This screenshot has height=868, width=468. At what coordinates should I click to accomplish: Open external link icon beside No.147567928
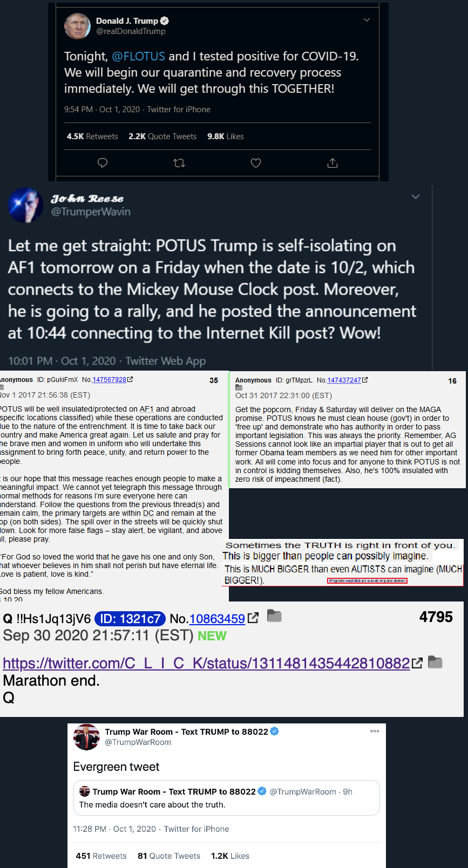point(130,379)
